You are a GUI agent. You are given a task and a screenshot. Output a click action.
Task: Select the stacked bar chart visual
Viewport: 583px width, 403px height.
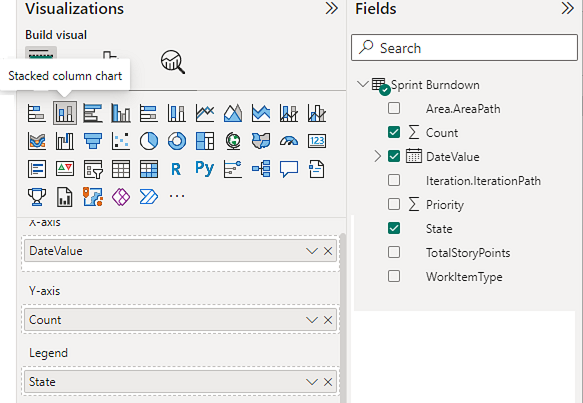[37, 113]
